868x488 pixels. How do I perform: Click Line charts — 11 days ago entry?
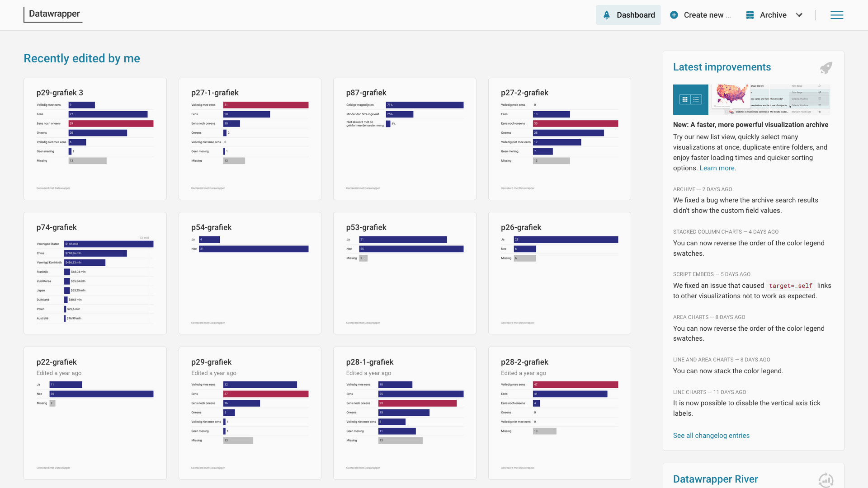point(709,392)
